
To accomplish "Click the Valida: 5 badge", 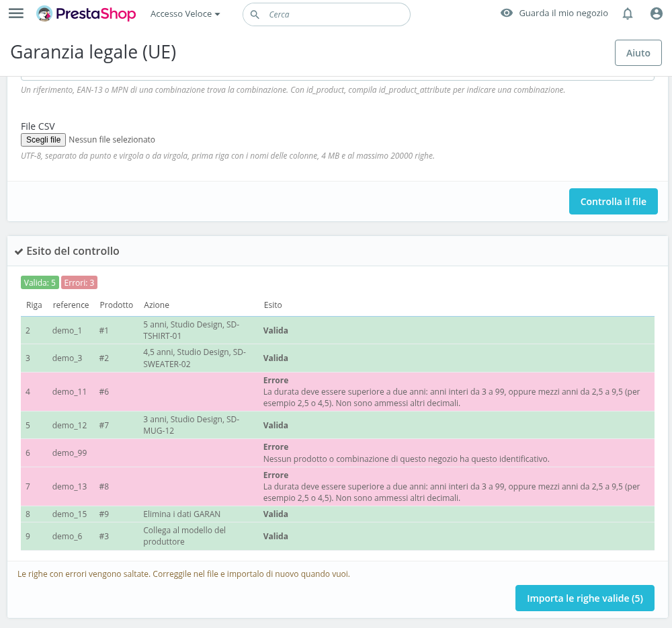I will point(40,282).
